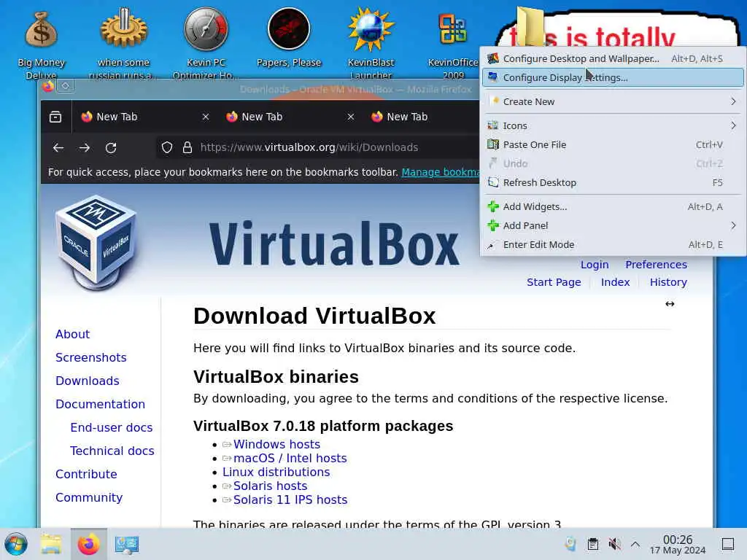Open the Preferences link
This screenshot has height=560, width=747.
656,265
